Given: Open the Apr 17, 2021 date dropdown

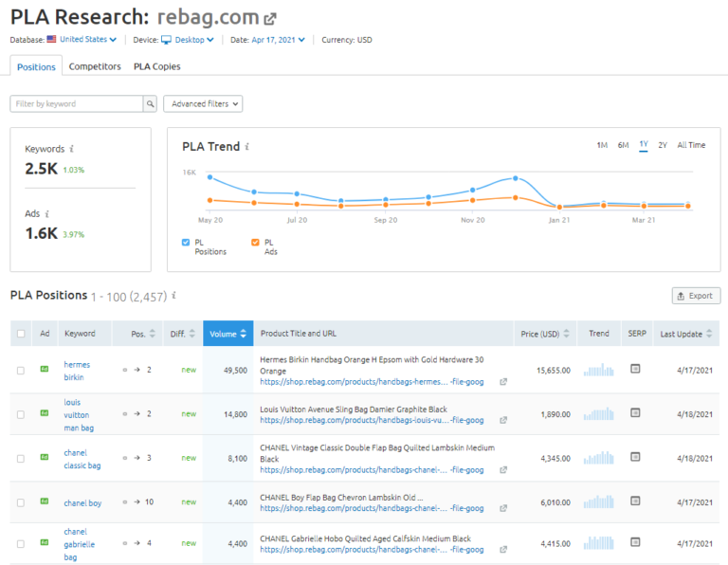Looking at the screenshot, I should pyautogui.click(x=278, y=40).
